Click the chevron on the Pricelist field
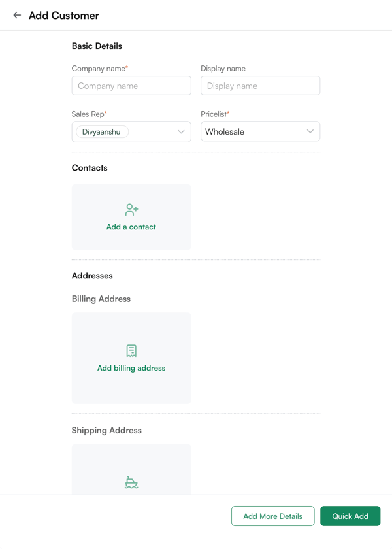Screen dimensions: 392x549 pos(310,131)
